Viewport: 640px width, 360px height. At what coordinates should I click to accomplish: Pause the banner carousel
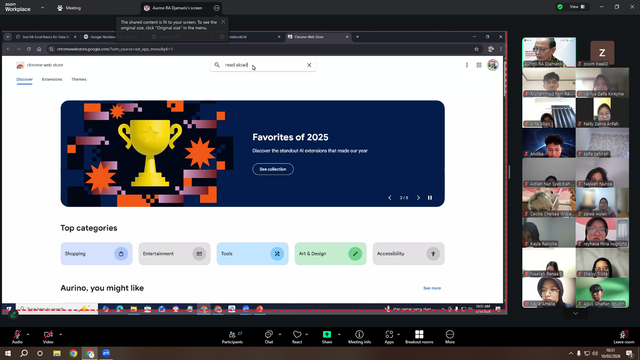tap(430, 198)
